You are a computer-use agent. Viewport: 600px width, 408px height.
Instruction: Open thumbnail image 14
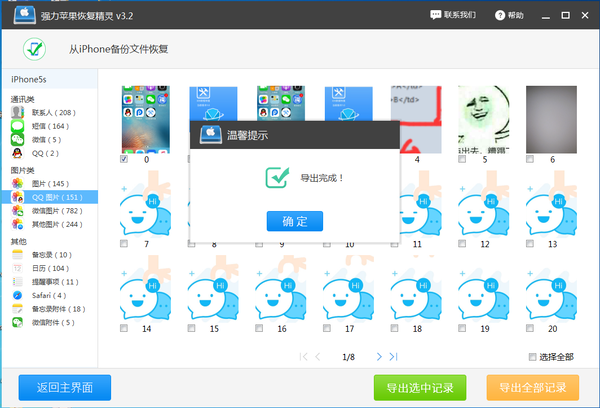146,289
